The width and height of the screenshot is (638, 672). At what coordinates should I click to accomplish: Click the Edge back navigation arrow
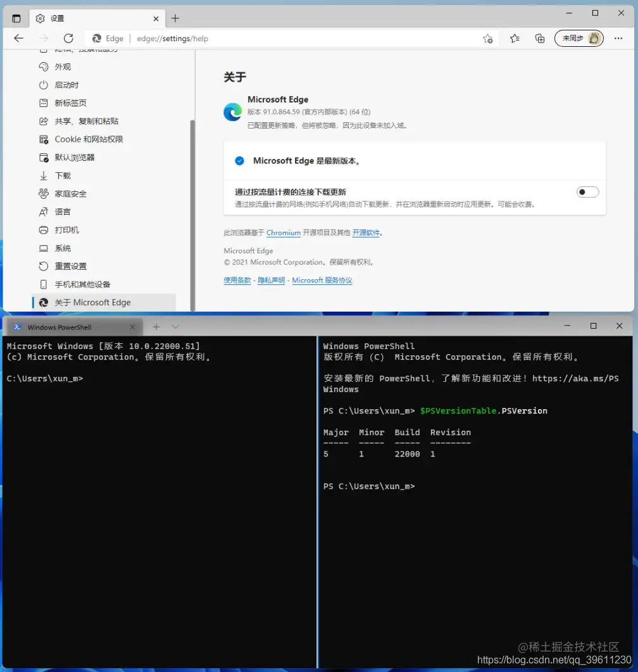click(18, 38)
